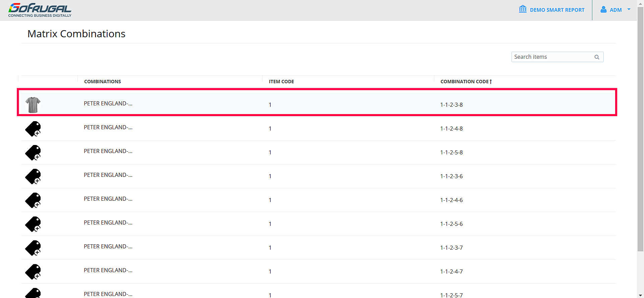
Task: Open the bank icon beside Demo Smart Report
Action: (523, 9)
